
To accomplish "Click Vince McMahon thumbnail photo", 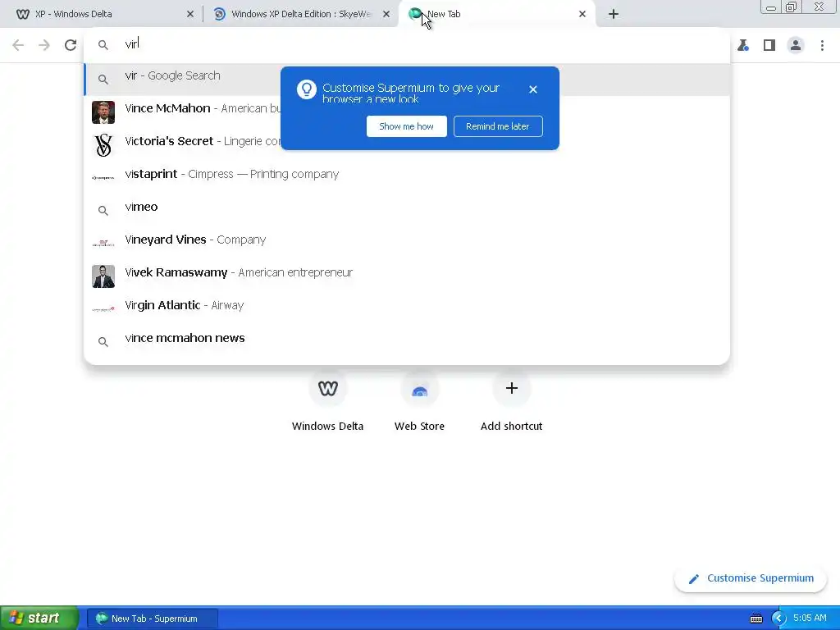I will click(103, 112).
